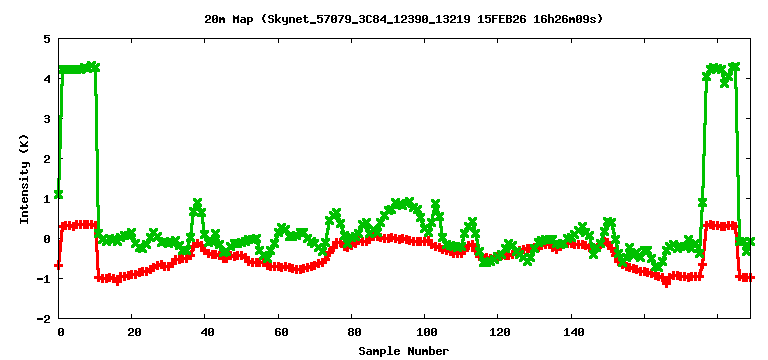The image size is (768, 360).
Task: Click the Intensity (K) axis label
Action: coord(24,179)
